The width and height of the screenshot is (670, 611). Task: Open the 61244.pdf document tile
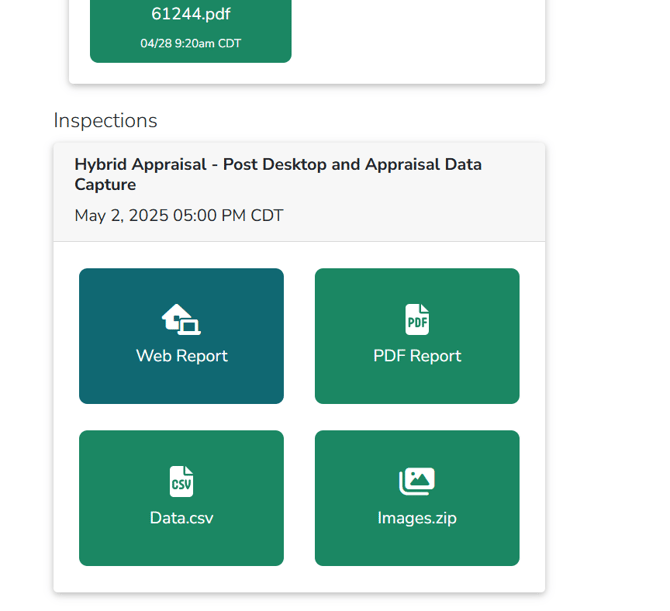[190, 30]
